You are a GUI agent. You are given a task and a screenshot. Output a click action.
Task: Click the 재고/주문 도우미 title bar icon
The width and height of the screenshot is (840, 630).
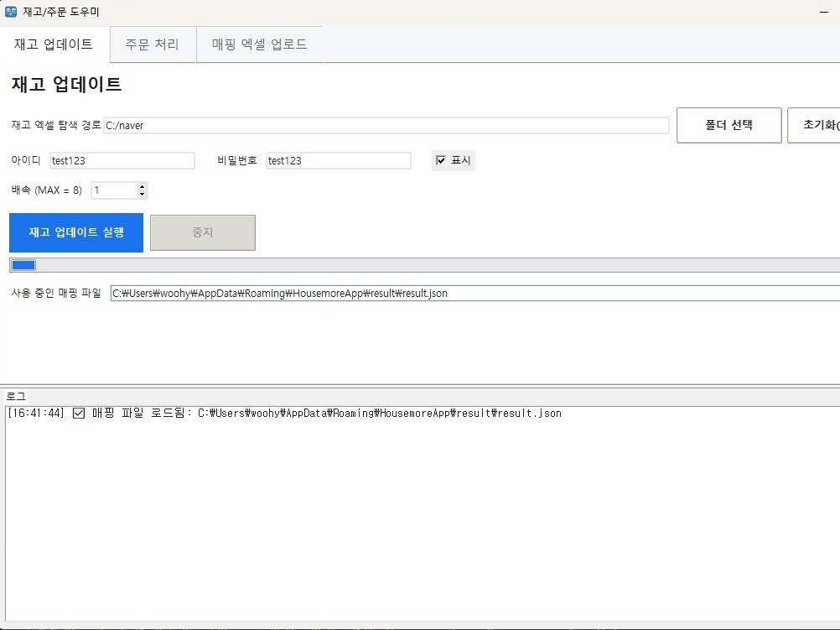tap(12, 12)
